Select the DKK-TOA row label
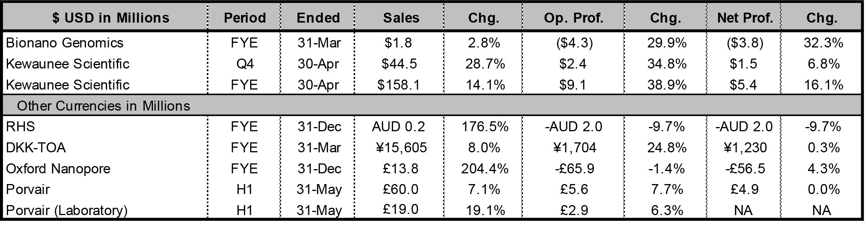Image resolution: width=868 pixels, height=225 pixels. coord(36,147)
